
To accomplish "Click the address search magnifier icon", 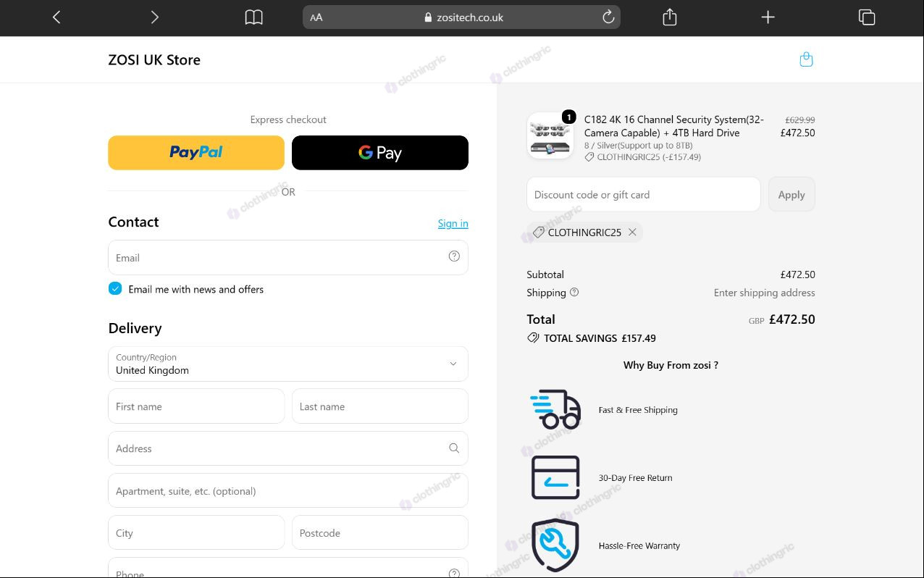I will [454, 448].
